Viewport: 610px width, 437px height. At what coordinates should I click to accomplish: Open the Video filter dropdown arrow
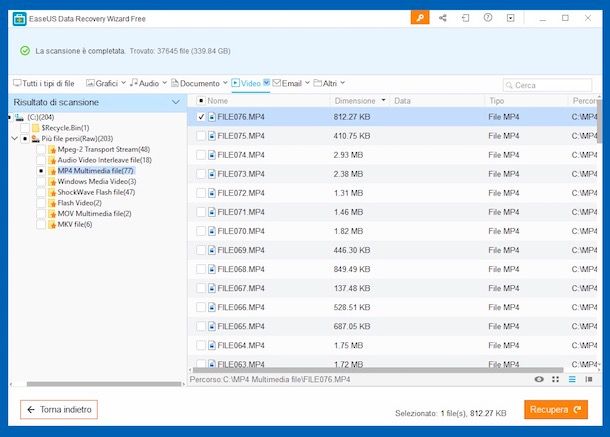(x=267, y=83)
